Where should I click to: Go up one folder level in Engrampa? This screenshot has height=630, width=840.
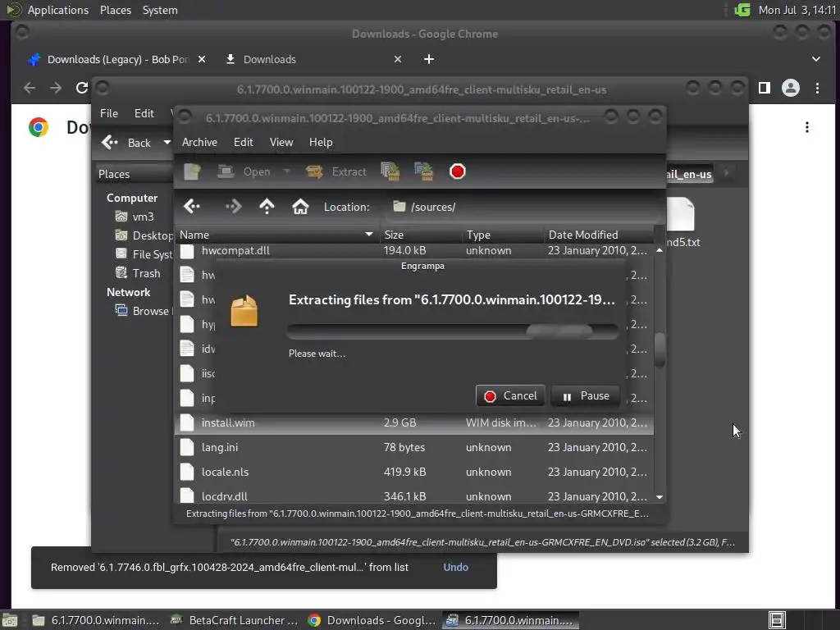pos(267,206)
